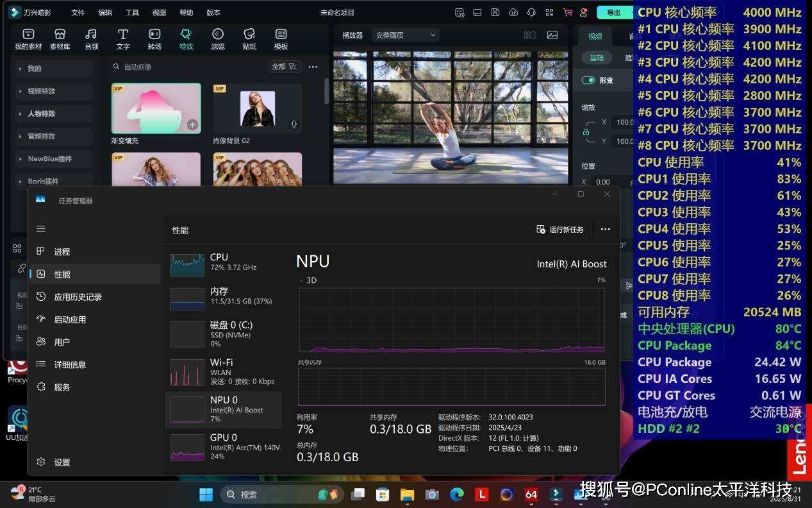Viewport: 812px width, 508px height.
Task: Toggle the 形变 (Transform) switch
Action: (x=588, y=80)
